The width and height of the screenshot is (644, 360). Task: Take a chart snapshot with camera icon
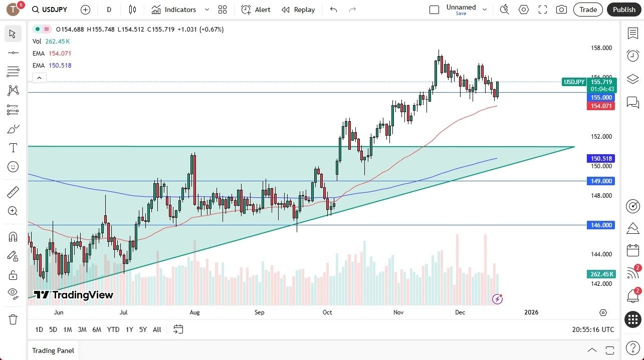[562, 10]
